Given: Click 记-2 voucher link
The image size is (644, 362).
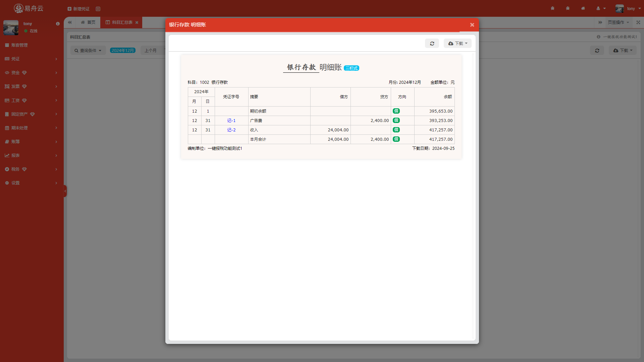Looking at the screenshot, I should (x=231, y=129).
